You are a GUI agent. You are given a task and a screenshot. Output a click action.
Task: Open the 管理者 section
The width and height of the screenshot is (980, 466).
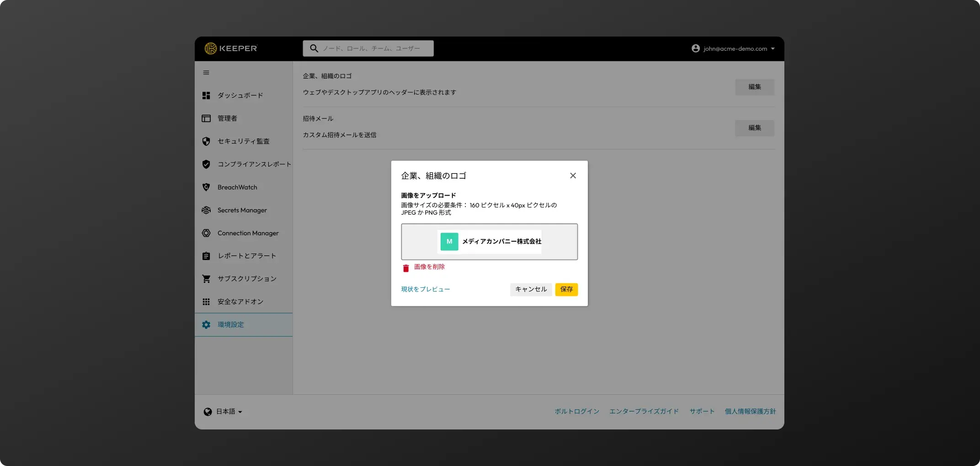227,118
